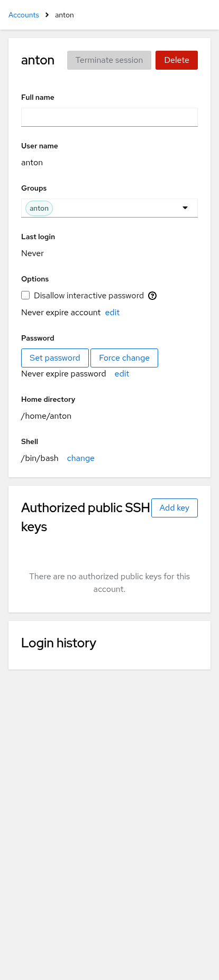This screenshot has width=219, height=980.
Task: Focus the Full name text field
Action: tap(109, 117)
